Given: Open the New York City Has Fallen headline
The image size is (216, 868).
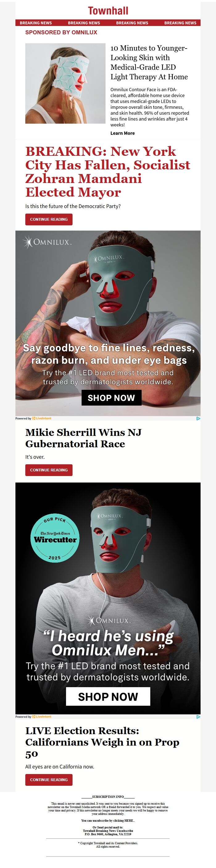Looking at the screenshot, I should 108,172.
